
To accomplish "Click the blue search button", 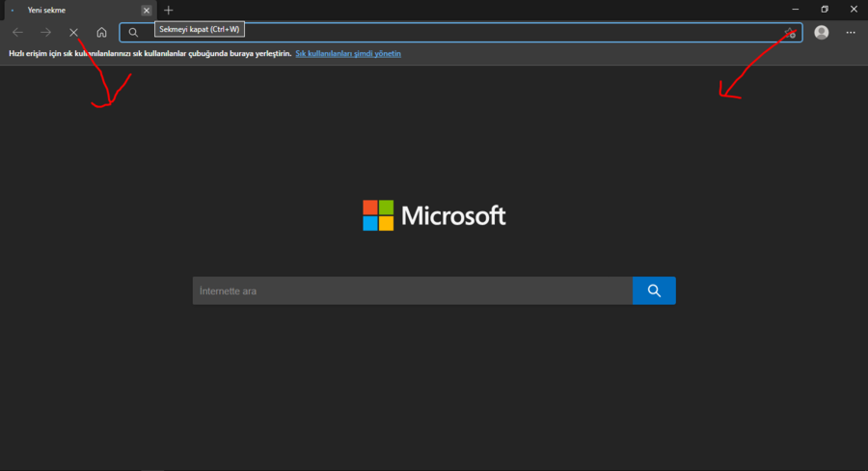I will (x=654, y=291).
